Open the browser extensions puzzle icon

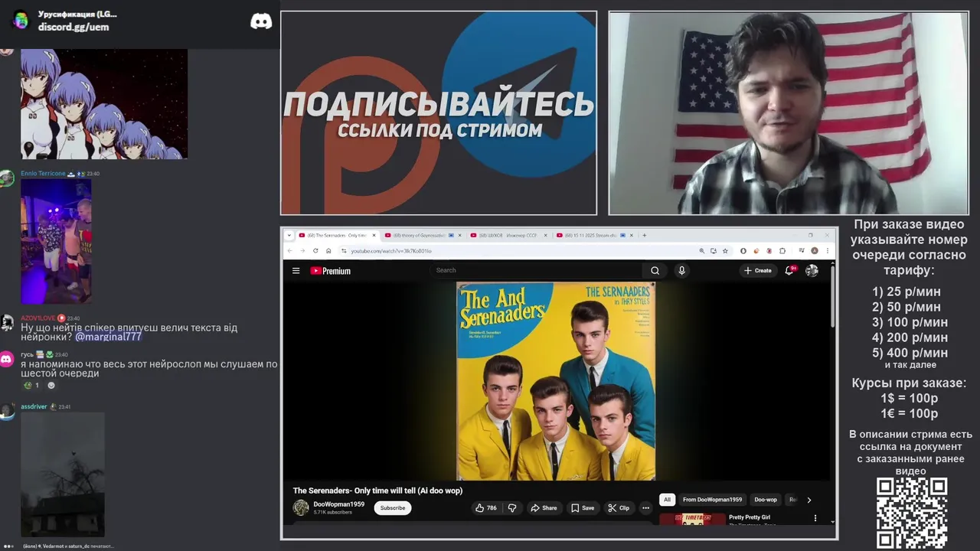(782, 250)
